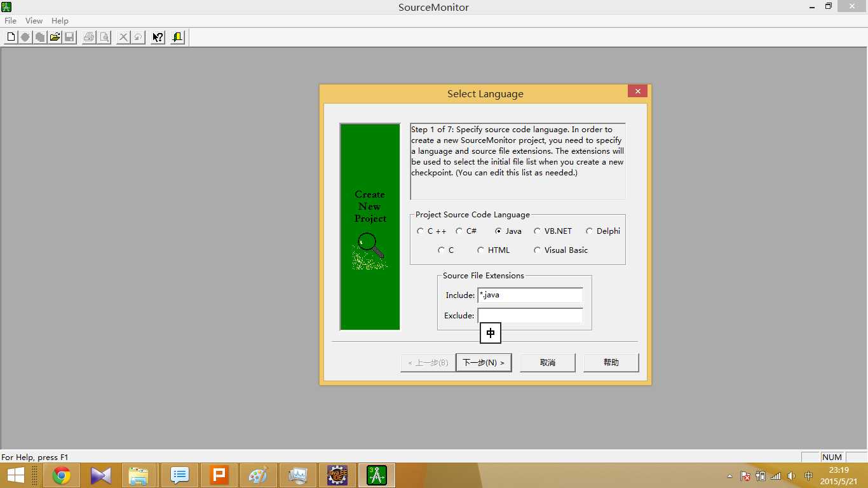868x488 pixels.
Task: Click the New Project toolbar icon
Action: click(x=11, y=37)
